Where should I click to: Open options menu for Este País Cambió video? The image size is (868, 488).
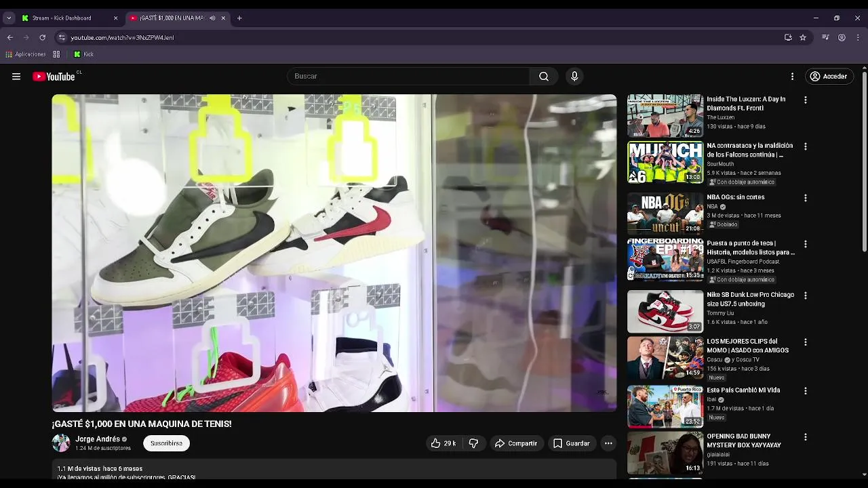point(806,391)
